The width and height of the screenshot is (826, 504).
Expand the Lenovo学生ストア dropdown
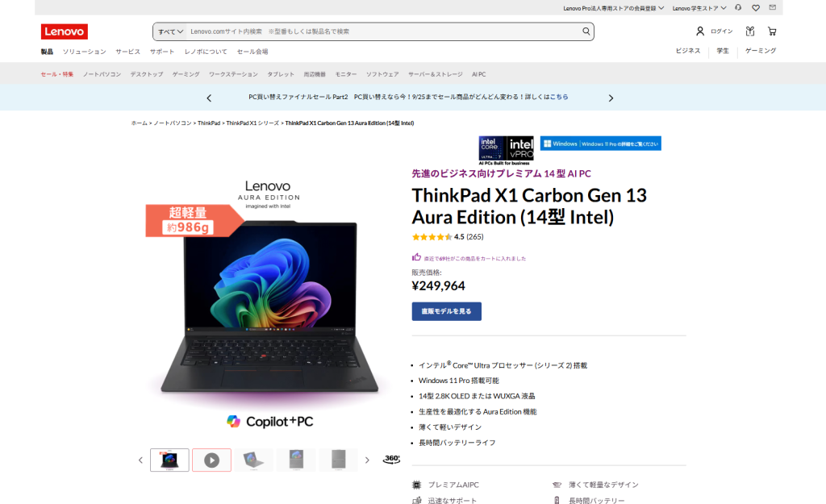click(x=699, y=8)
